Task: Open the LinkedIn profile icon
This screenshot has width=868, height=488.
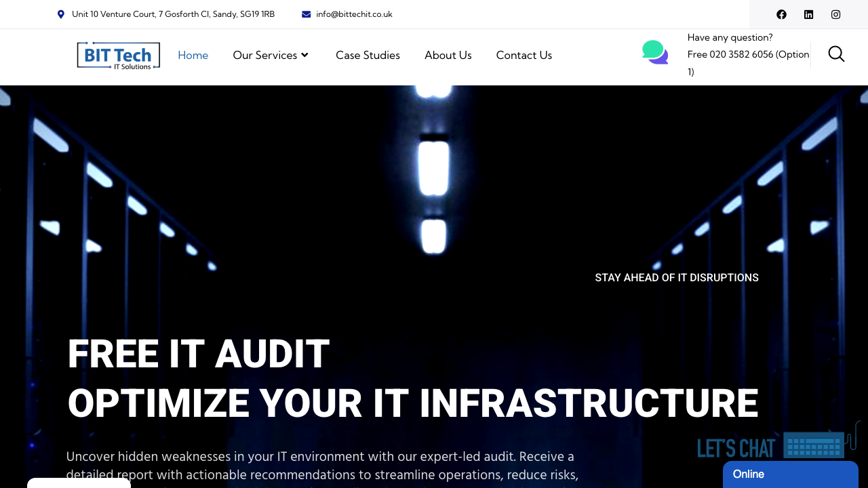Action: pyautogui.click(x=808, y=14)
